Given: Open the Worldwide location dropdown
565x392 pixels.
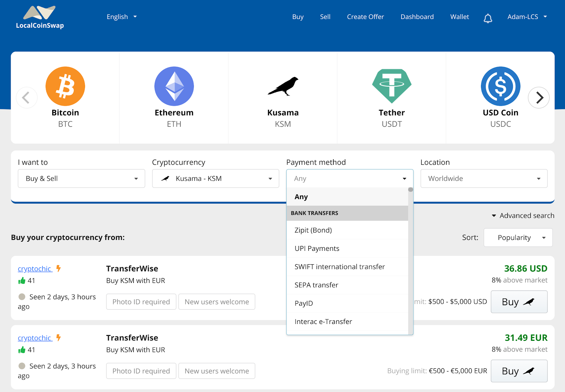Looking at the screenshot, I should 484,179.
